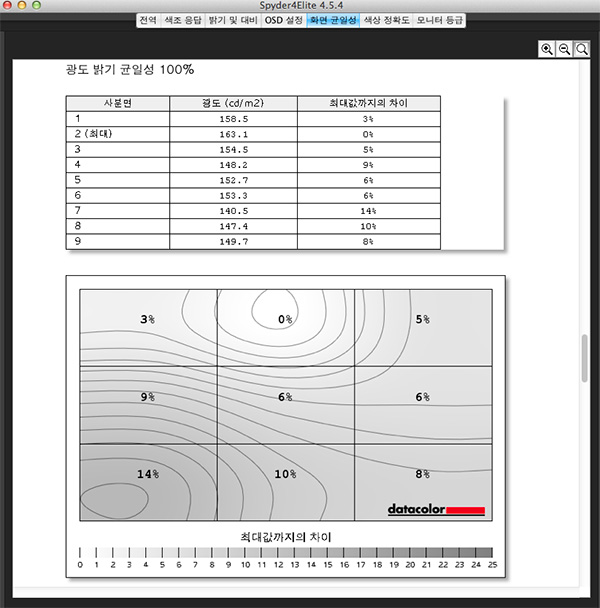This screenshot has width=600, height=608.
Task: Click the zoom out magnifier icon
Action: coord(565,49)
